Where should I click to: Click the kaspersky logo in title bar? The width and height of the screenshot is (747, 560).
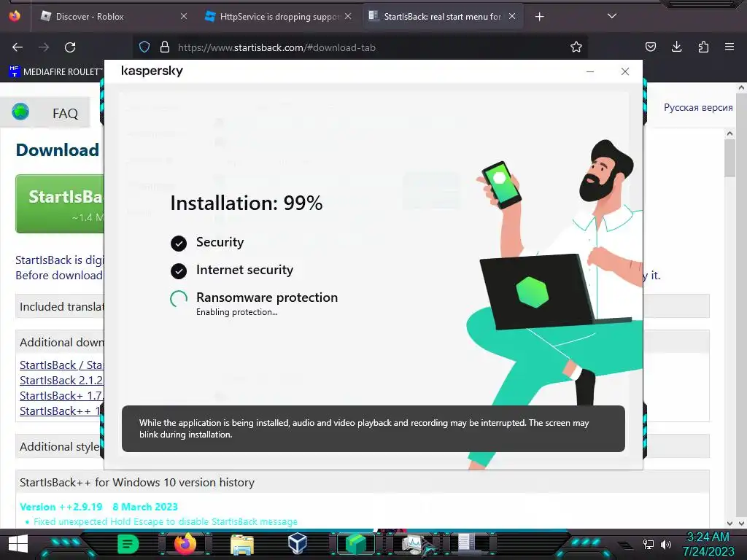point(152,71)
